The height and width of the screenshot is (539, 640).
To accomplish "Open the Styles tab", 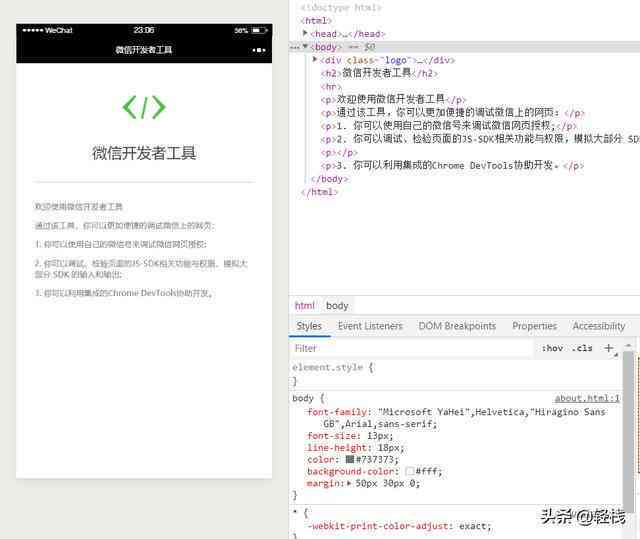I will click(x=309, y=326).
